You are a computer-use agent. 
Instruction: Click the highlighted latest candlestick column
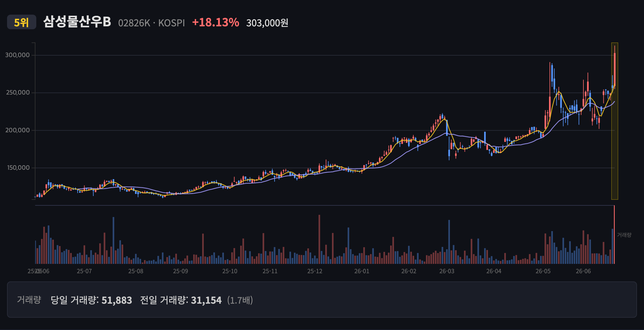(615, 121)
